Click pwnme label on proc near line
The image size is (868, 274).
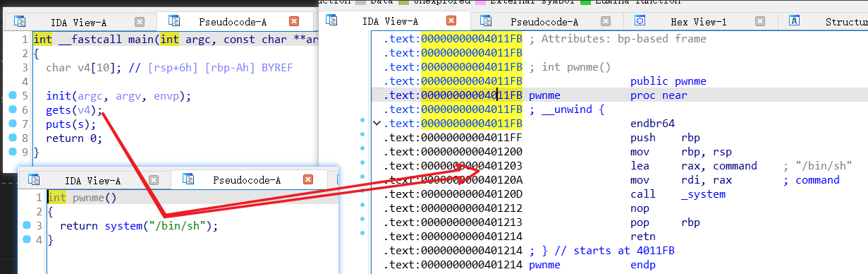click(544, 95)
